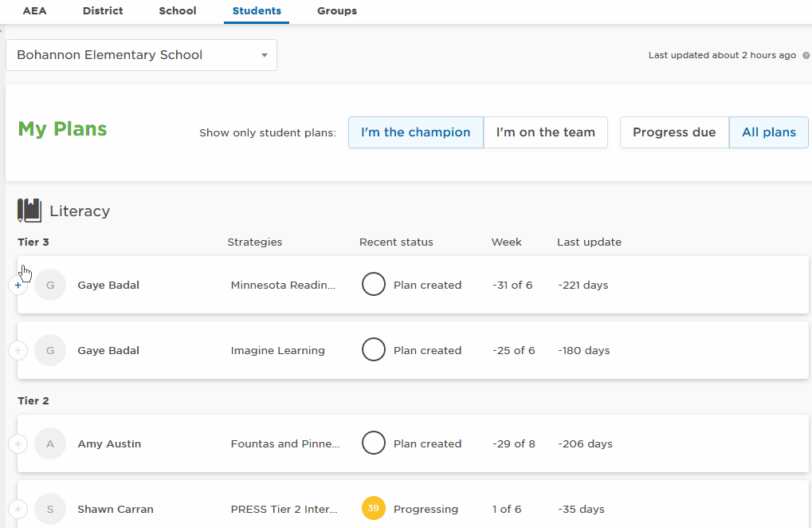This screenshot has width=812, height=528.
Task: Select the All plans button
Action: 768,132
